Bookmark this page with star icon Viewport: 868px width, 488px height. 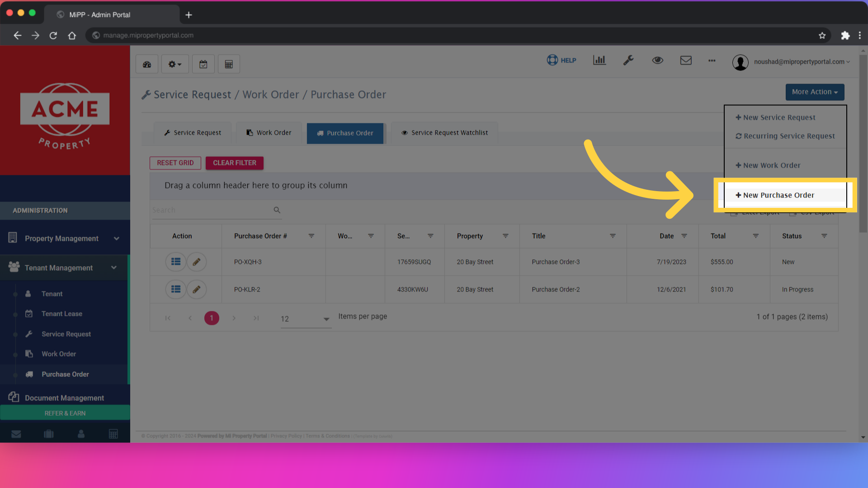(x=822, y=35)
